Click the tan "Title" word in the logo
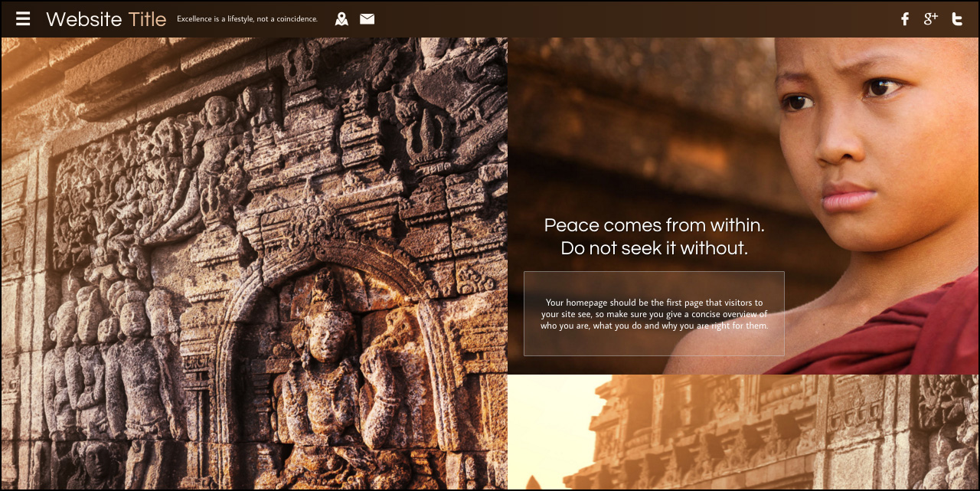The width and height of the screenshot is (980, 491). pyautogui.click(x=147, y=19)
